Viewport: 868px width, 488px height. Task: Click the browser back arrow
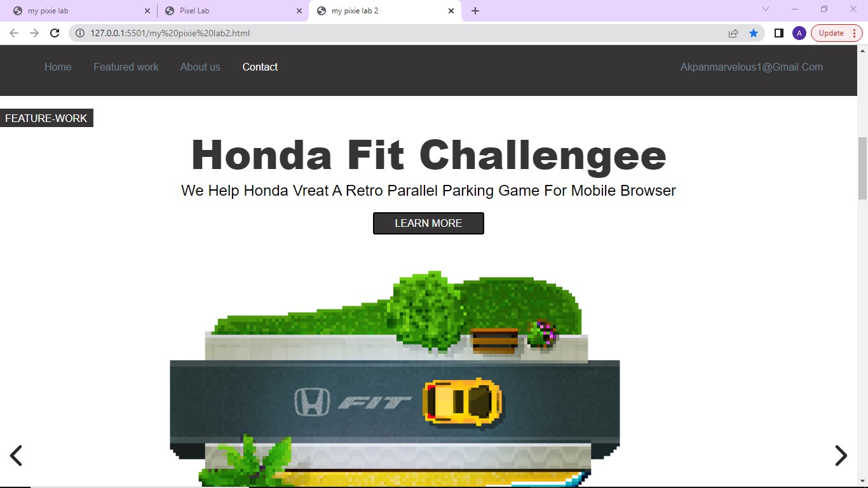14,33
